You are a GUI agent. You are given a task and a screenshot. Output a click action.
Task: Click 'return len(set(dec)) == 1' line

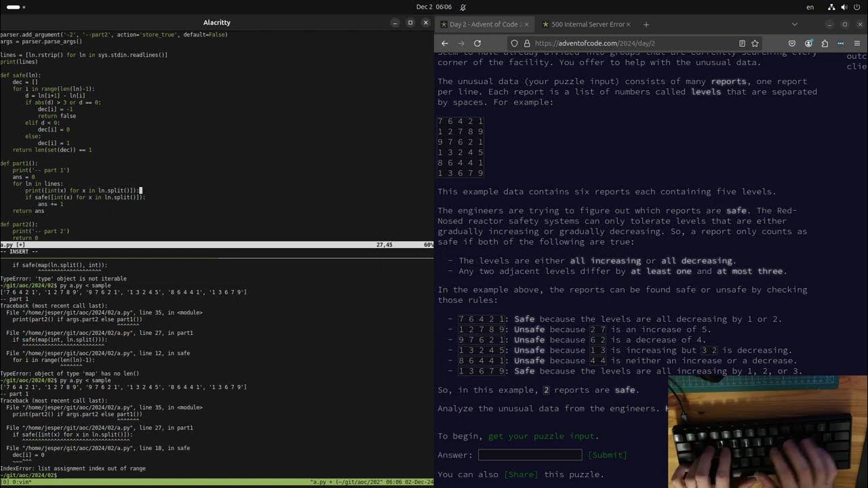[x=52, y=150]
